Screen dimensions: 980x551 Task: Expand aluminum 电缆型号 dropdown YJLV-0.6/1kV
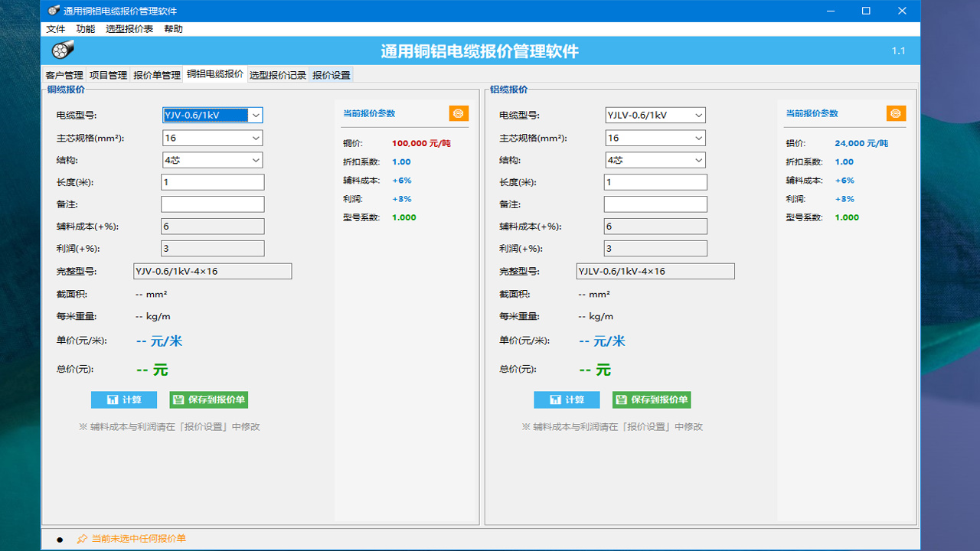(698, 115)
